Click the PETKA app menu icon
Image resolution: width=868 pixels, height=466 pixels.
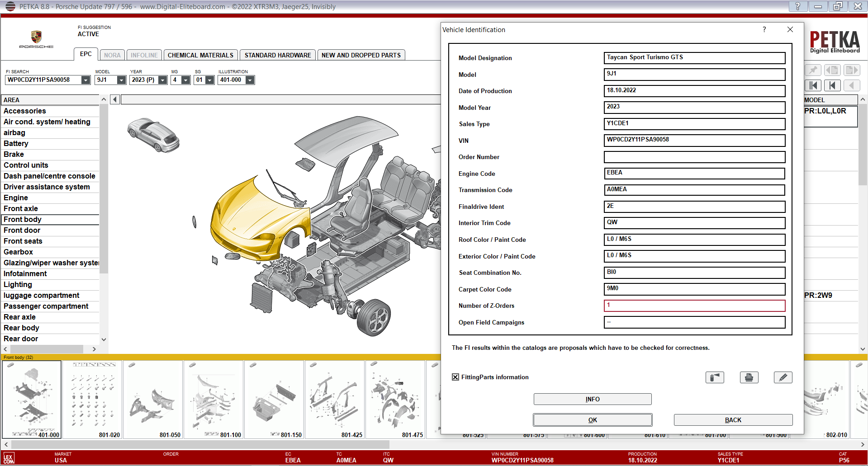[10, 6]
